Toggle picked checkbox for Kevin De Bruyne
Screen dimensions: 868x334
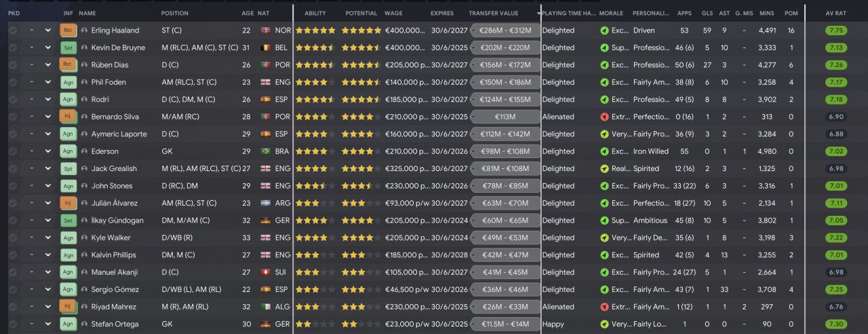point(13,48)
